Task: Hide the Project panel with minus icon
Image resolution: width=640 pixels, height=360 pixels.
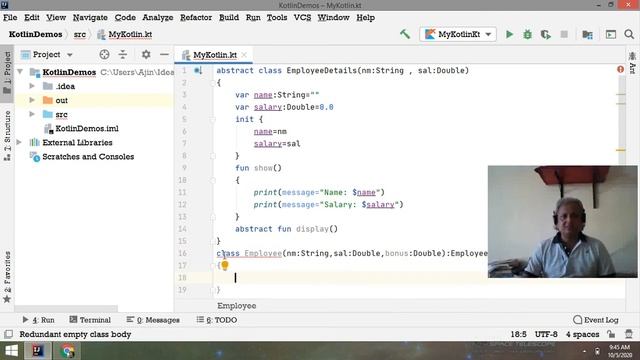Action: 164,54
